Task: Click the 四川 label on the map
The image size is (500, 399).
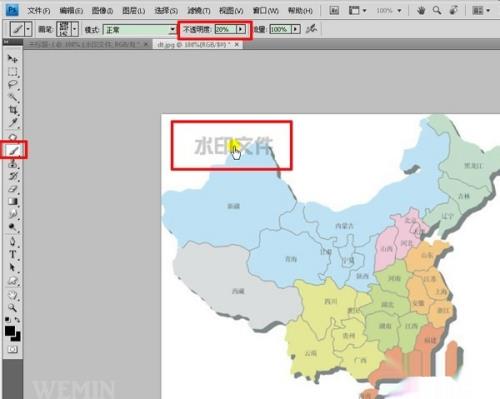Action: point(331,302)
